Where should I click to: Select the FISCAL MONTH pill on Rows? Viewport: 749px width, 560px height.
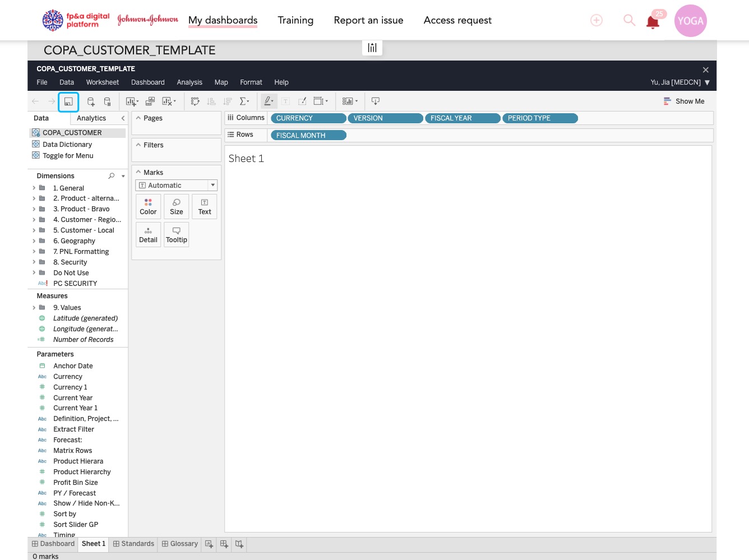pos(308,135)
